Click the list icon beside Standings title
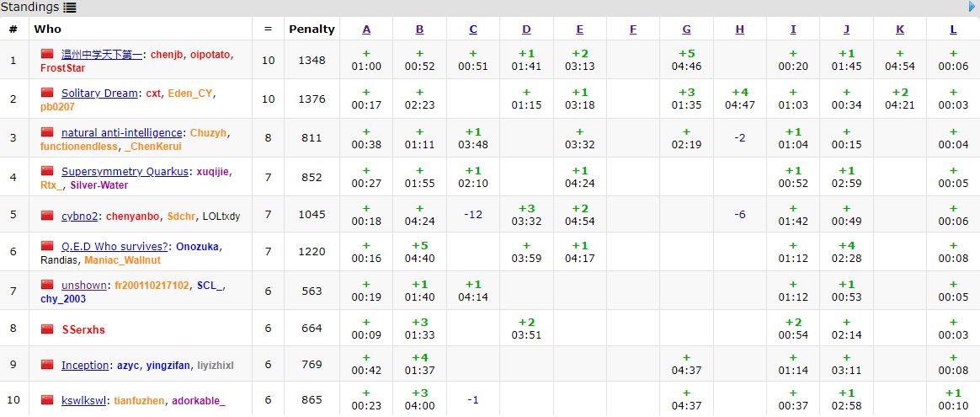Viewport: 980px width, 417px height. pyautogui.click(x=70, y=8)
